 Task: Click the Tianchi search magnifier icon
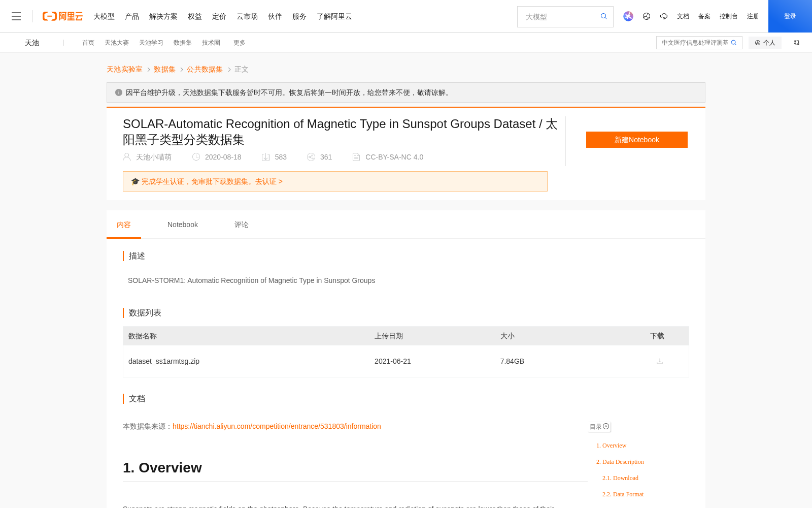tap(734, 43)
